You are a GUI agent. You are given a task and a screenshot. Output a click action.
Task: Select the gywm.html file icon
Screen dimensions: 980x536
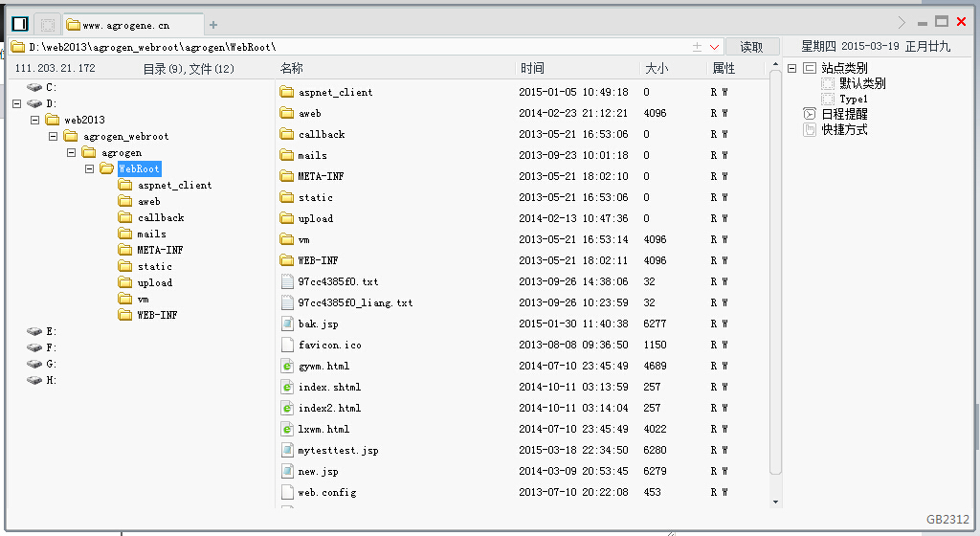pos(287,366)
